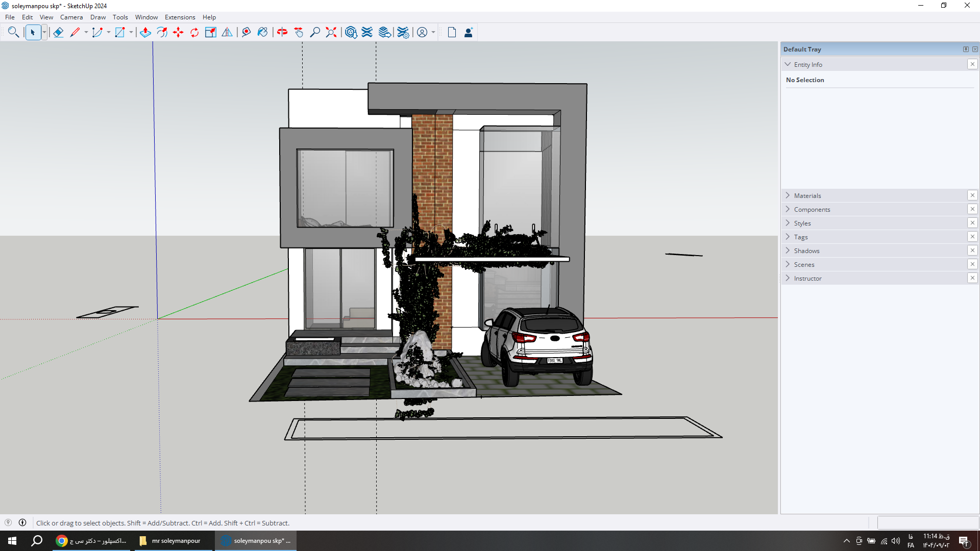980x551 pixels.
Task: Expand the Shadows panel
Action: [x=788, y=251]
